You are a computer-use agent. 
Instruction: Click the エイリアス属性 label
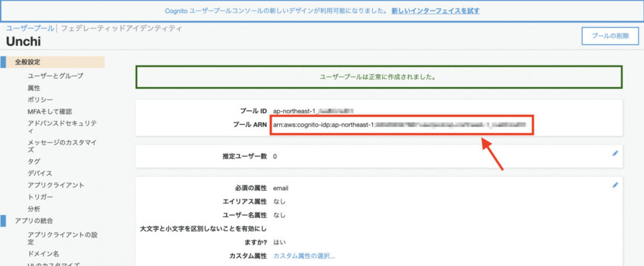245,202
